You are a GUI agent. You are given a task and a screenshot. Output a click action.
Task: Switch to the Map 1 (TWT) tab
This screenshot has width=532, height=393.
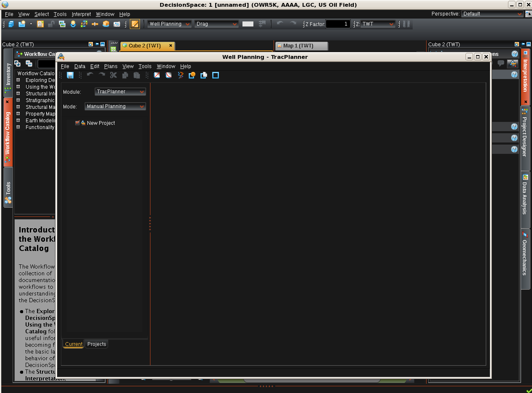click(x=301, y=46)
